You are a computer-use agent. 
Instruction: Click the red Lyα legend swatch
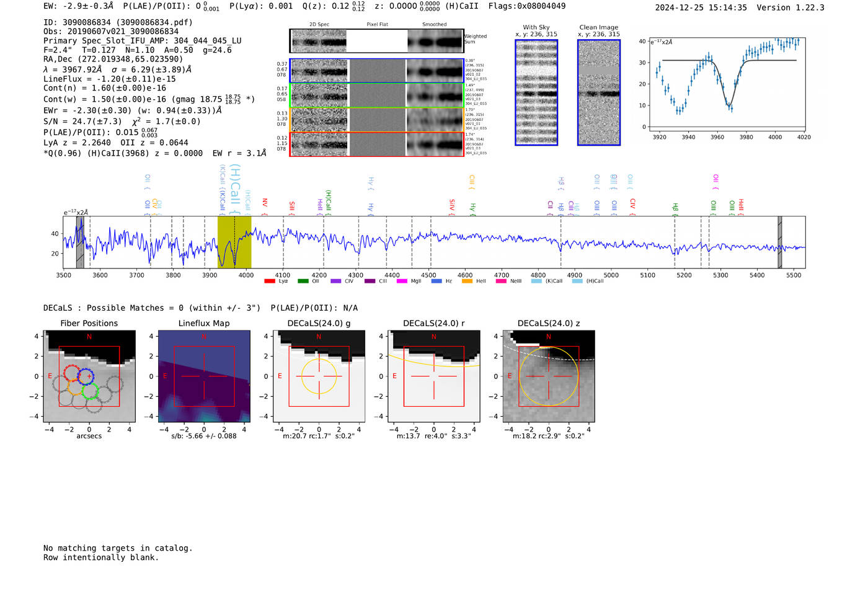click(269, 281)
